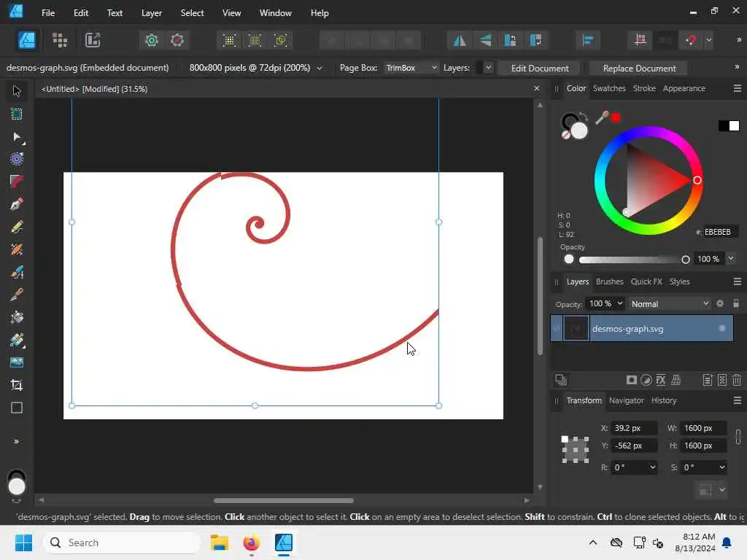This screenshot has width=747, height=560.
Task: Open Layer Effects FX icon
Action: [x=660, y=380]
